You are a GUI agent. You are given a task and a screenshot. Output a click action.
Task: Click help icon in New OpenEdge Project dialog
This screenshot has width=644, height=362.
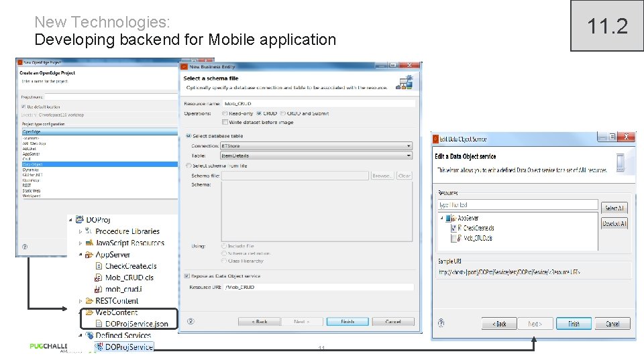25,247
